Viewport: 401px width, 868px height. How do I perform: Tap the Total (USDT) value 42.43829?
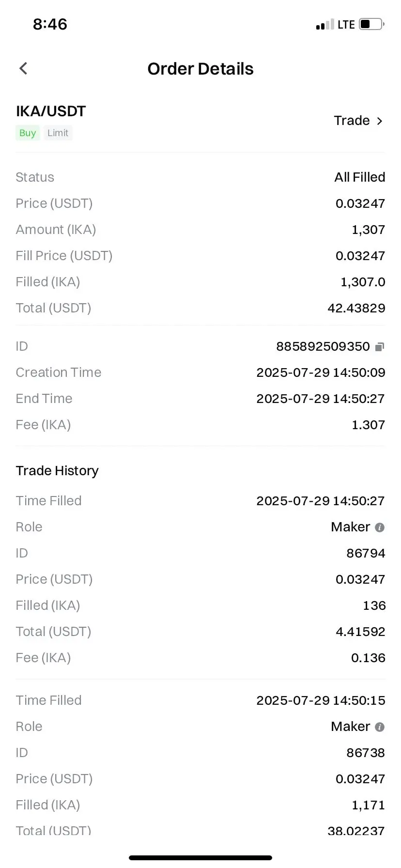click(356, 308)
